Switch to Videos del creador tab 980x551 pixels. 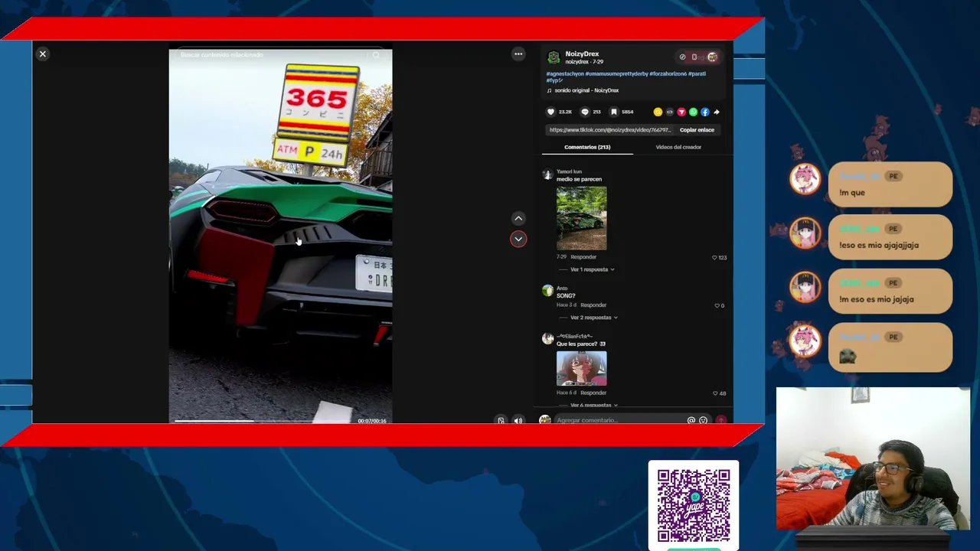coord(678,147)
